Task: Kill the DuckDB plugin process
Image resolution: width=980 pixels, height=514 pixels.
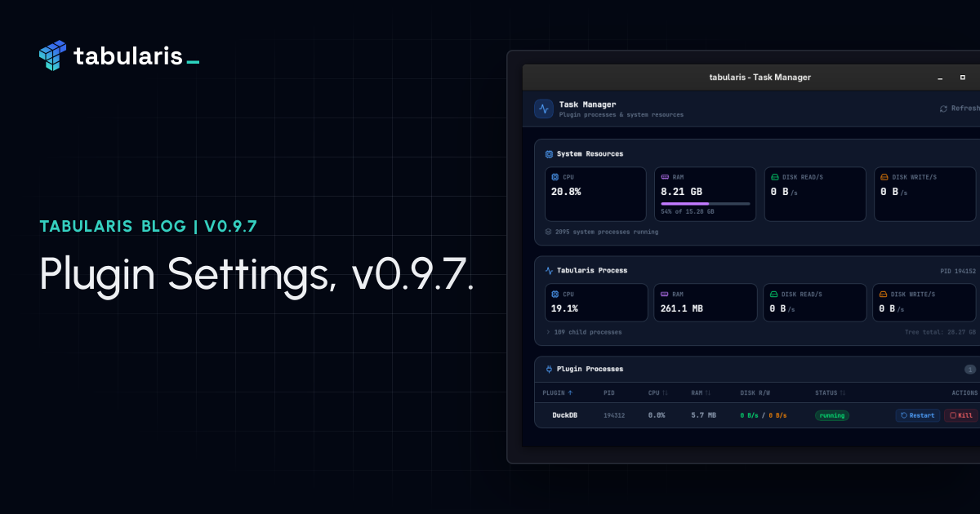Action: click(x=961, y=415)
